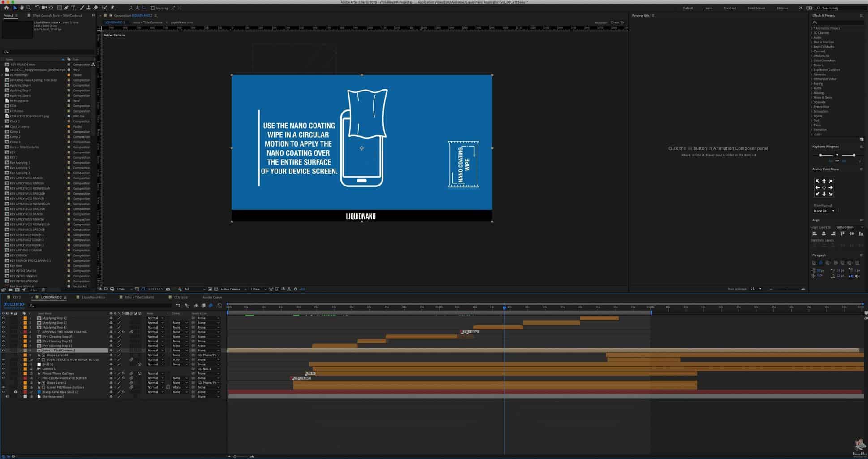Hide the Applying Step 6 layer

pos(4,318)
